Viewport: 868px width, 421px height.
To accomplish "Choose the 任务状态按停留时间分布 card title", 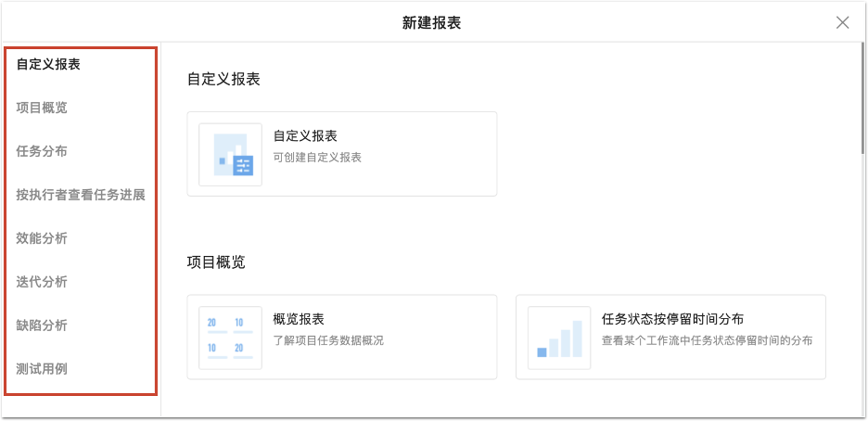I will 672,319.
